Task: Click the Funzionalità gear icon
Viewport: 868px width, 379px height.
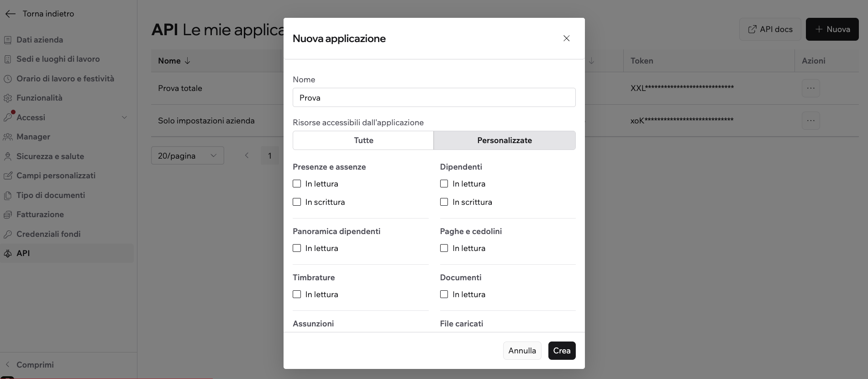Action: [8, 98]
